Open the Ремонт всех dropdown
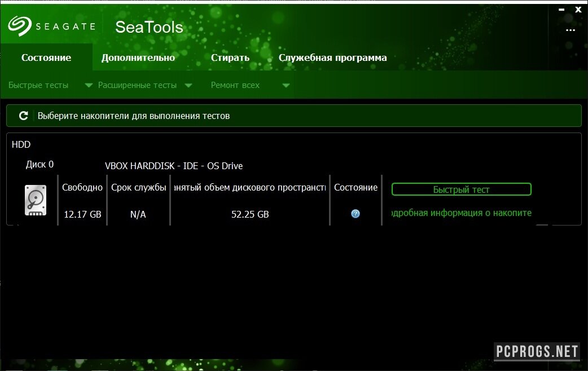Image resolution: width=588 pixels, height=371 pixels. pos(286,86)
